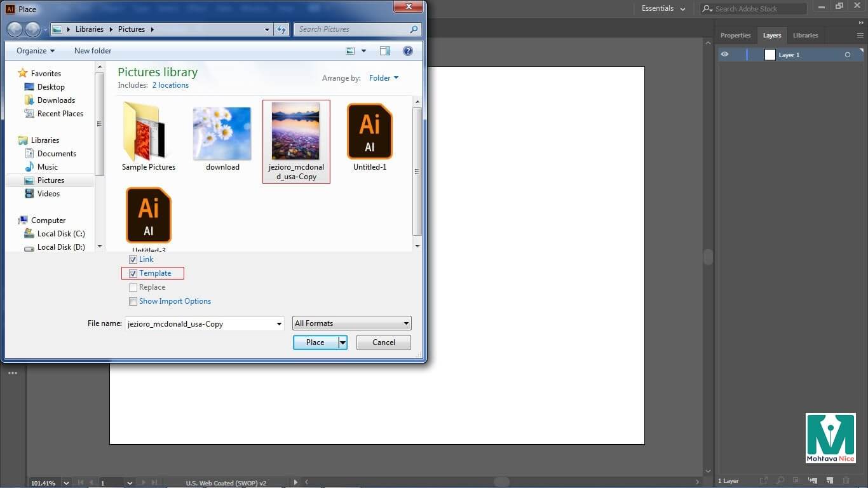Click Create New Layer icon
Image resolution: width=868 pixels, height=488 pixels.
829,480
